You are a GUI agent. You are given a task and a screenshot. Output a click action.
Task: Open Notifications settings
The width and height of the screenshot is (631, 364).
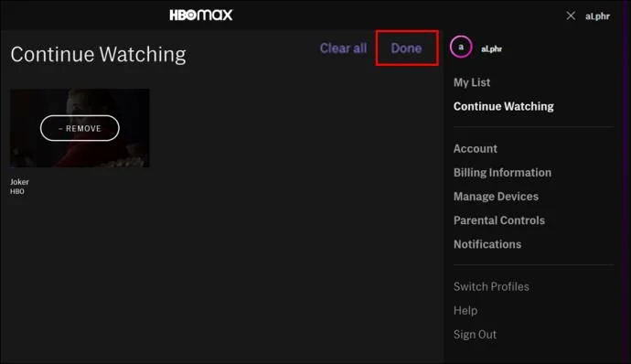click(x=487, y=244)
